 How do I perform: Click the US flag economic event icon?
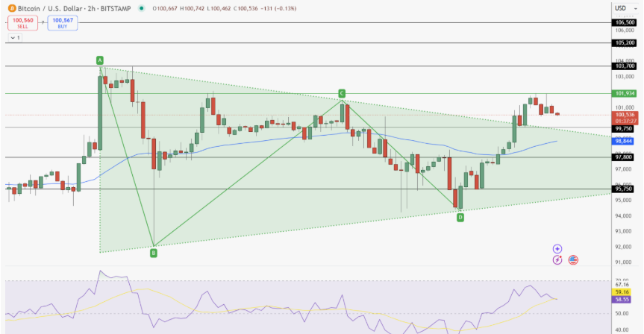pyautogui.click(x=573, y=259)
